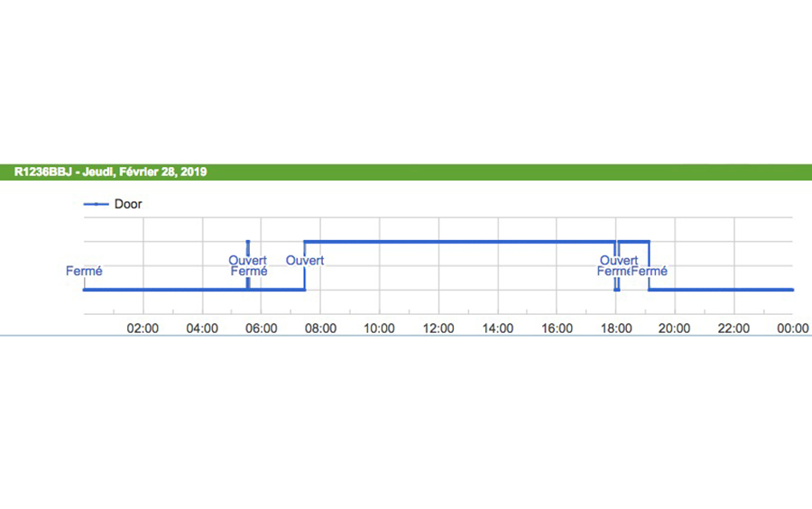Click the Fermé label at chart start
The height and width of the screenshot is (509, 812).
point(84,271)
